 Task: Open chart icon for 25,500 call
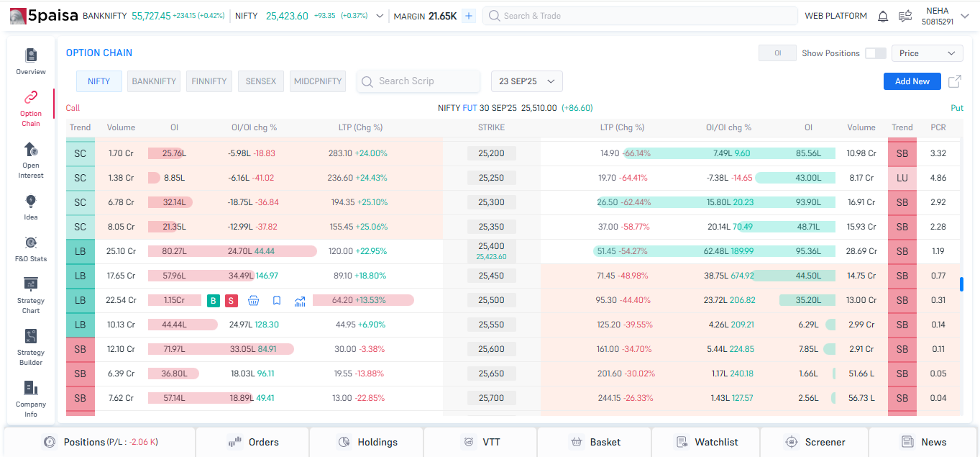click(x=300, y=301)
